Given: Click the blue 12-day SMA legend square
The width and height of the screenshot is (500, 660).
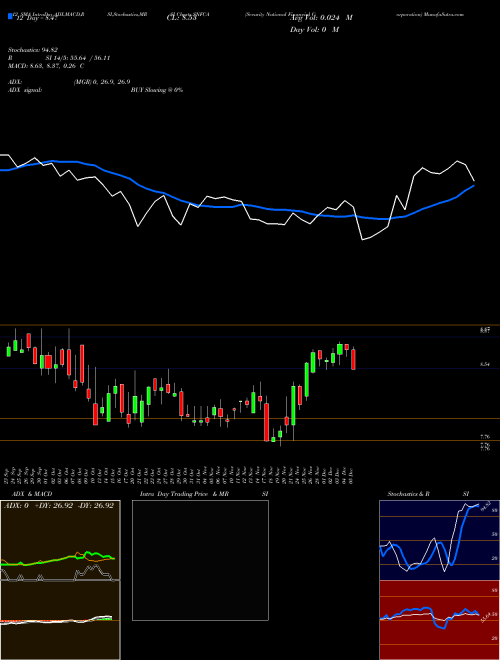Looking at the screenshot, I should pos(10,16).
